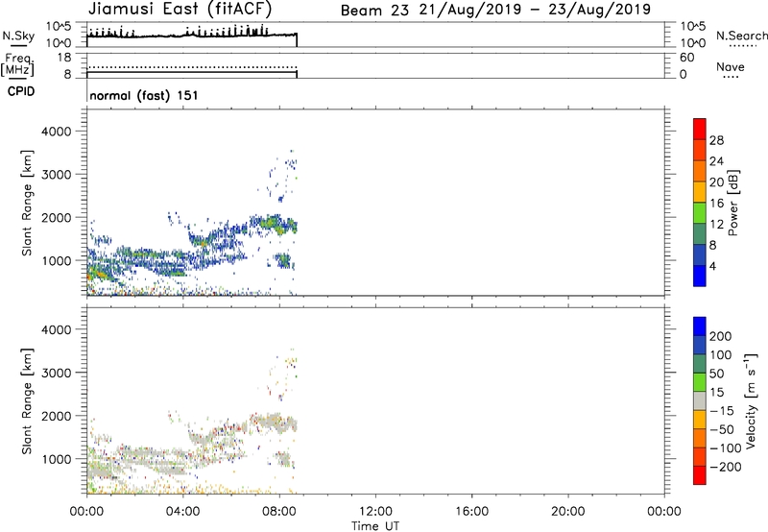
Task: Click the power echo band near 2000 km
Action: click(x=272, y=225)
